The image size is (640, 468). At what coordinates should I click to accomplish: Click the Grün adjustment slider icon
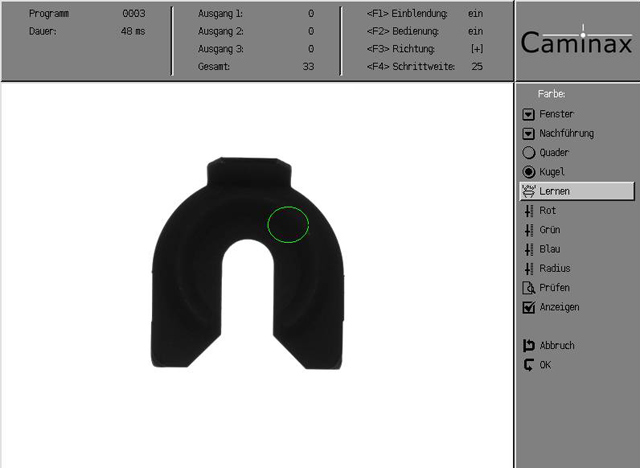point(529,230)
